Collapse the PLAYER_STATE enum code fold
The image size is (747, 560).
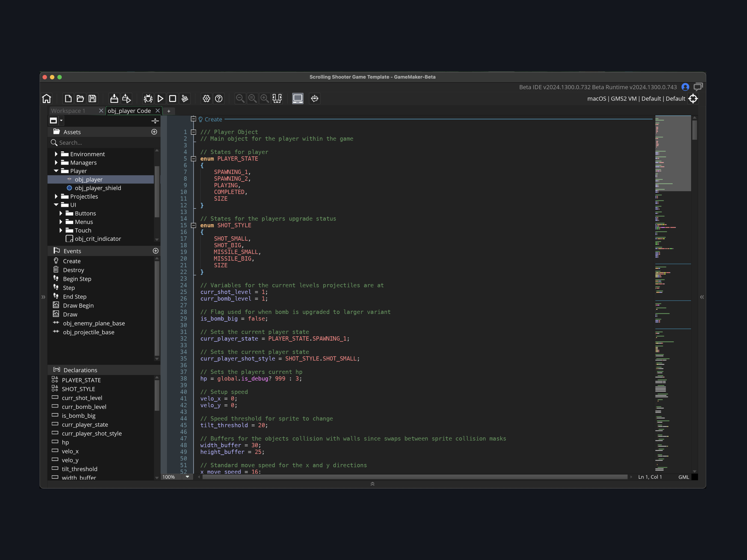[194, 159]
